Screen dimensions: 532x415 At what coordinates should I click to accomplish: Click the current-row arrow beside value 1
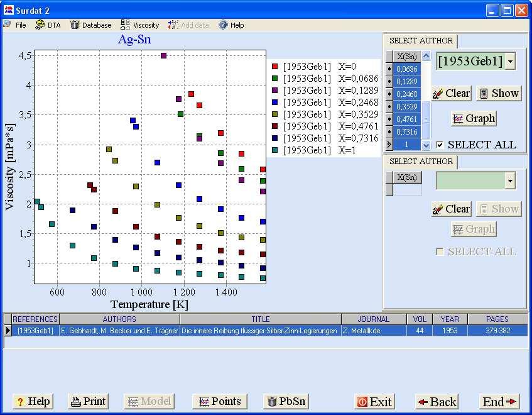[x=389, y=145]
